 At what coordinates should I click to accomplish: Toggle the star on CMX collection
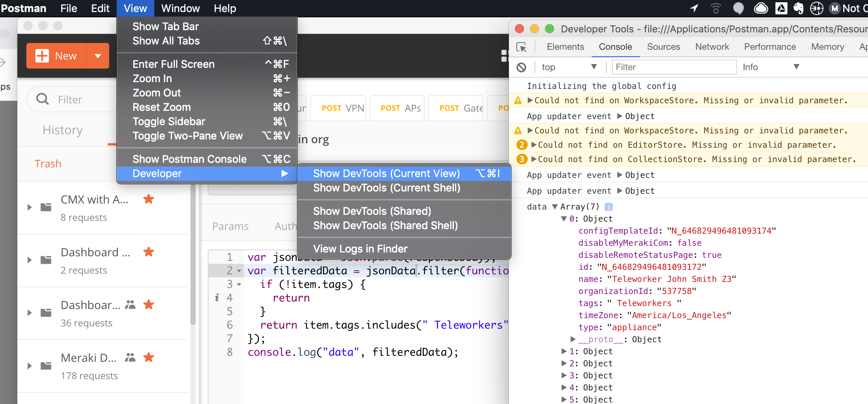coord(149,199)
